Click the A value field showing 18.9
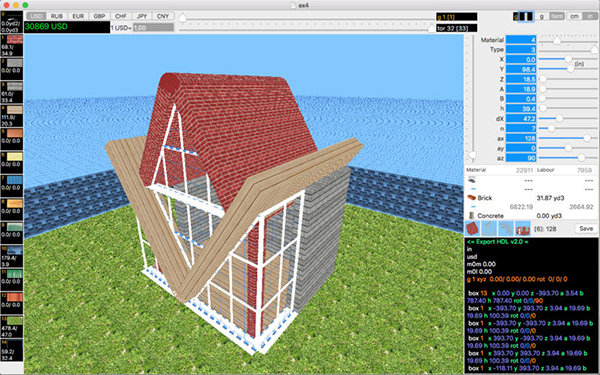The image size is (600, 375). (521, 89)
